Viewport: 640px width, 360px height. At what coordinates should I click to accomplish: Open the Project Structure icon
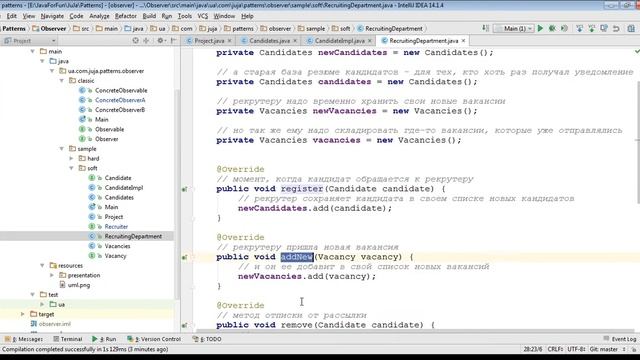631,29
